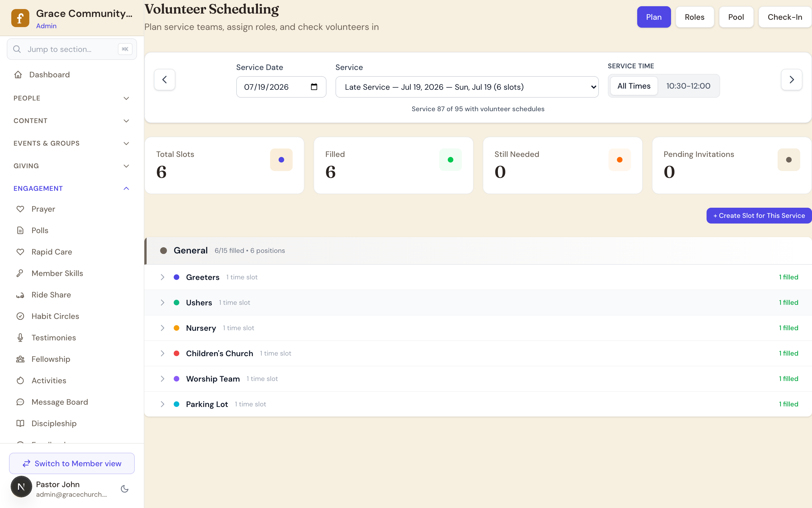Collapse the ENGAGEMENT sidebar section
Viewport: 812px width, 508px height.
pyautogui.click(x=71, y=189)
